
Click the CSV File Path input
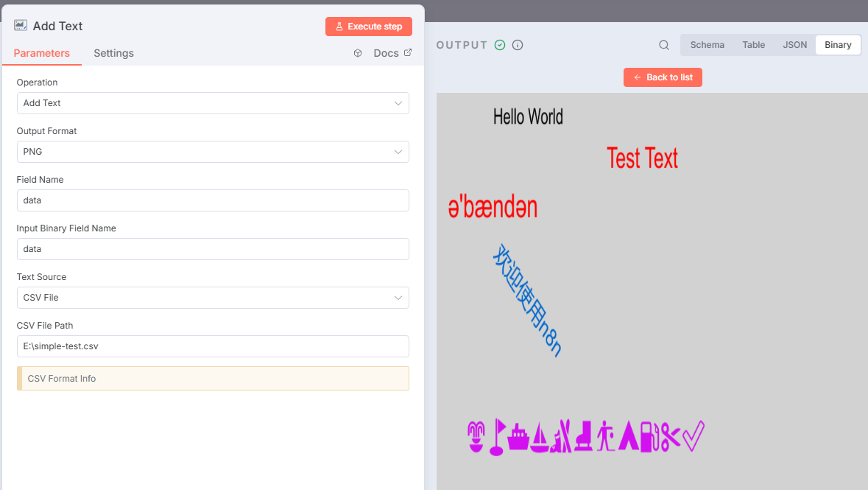point(213,346)
